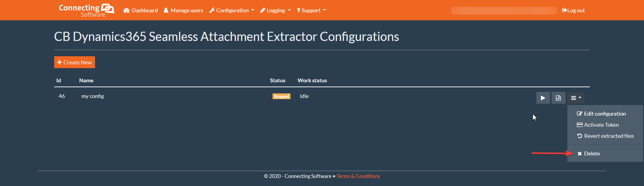Click the blurred username field in the header
This screenshot has width=644, height=186.
(504, 10)
